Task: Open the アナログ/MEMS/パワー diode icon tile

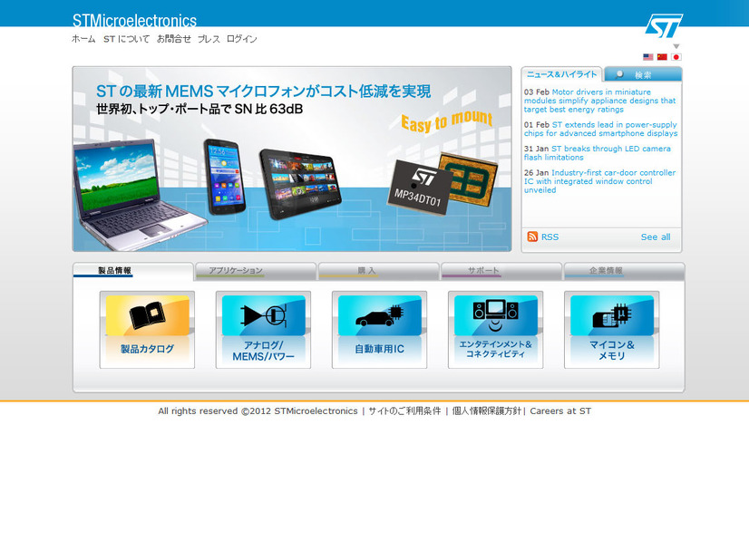Action: coord(263,330)
